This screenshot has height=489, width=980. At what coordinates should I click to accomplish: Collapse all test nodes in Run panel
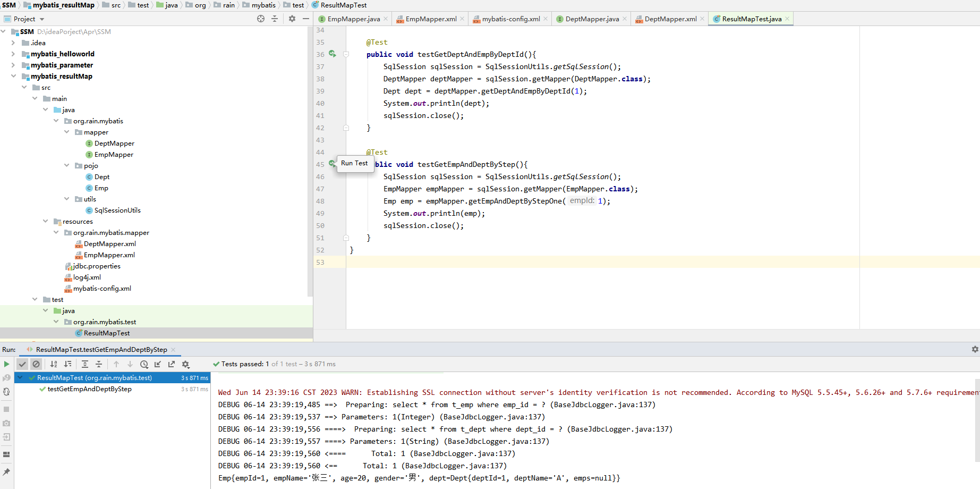tap(99, 364)
